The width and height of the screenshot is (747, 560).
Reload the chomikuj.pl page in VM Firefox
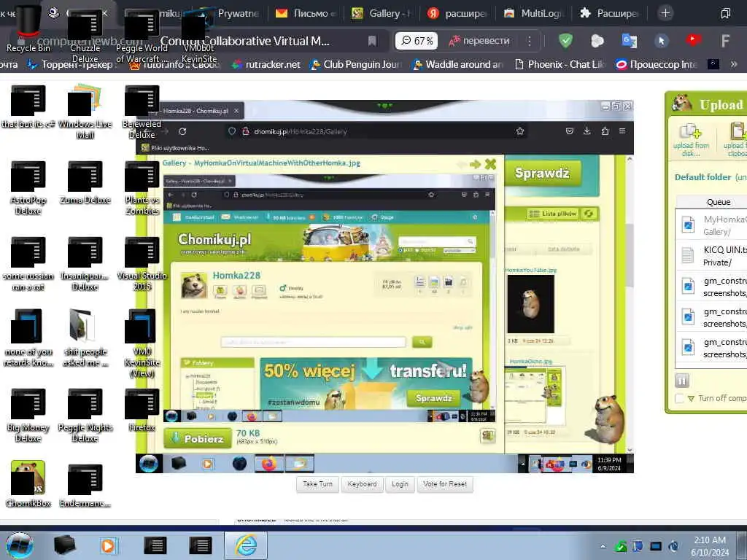tap(182, 131)
